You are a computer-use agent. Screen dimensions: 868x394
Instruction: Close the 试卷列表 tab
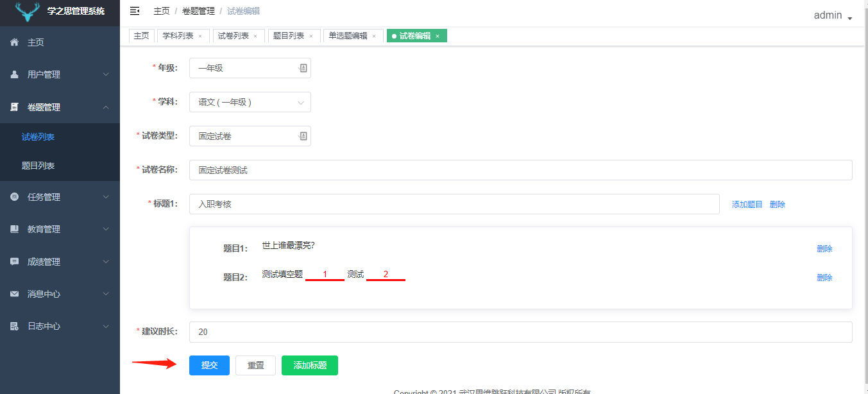(255, 37)
